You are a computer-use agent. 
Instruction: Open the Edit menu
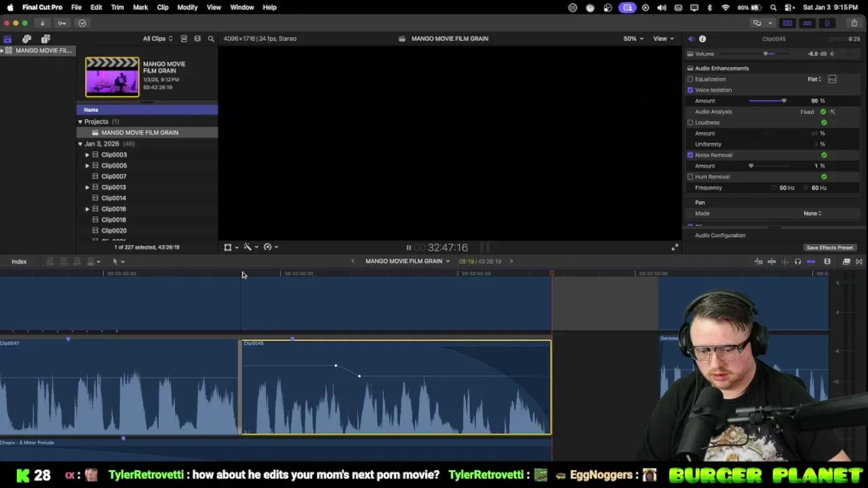(x=96, y=7)
